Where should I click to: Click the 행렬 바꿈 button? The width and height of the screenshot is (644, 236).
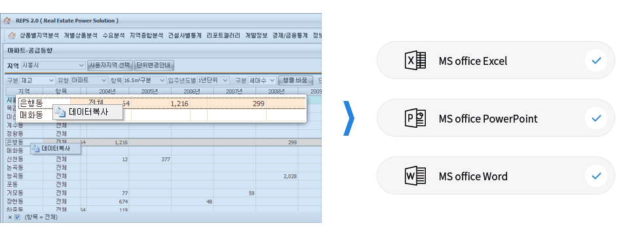(295, 80)
